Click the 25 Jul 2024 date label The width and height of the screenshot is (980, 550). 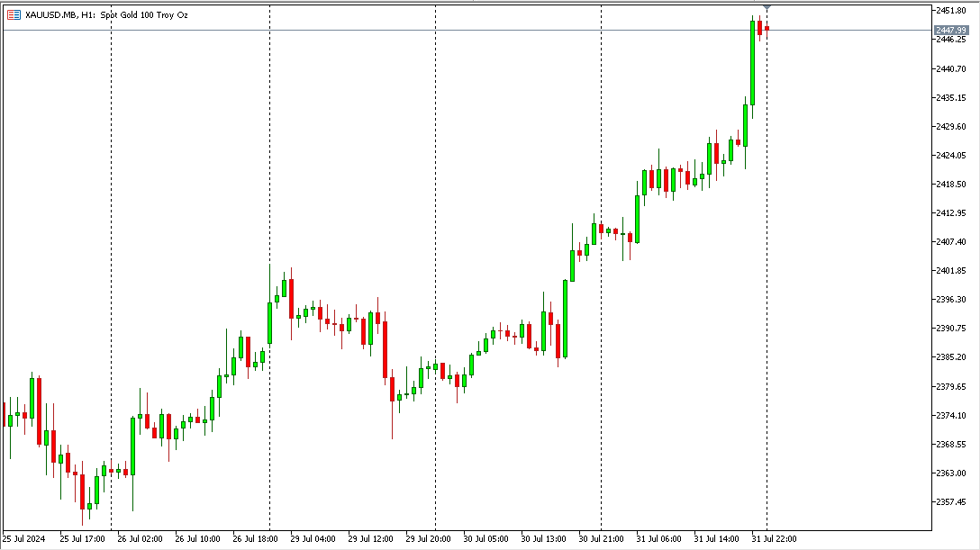(23, 539)
